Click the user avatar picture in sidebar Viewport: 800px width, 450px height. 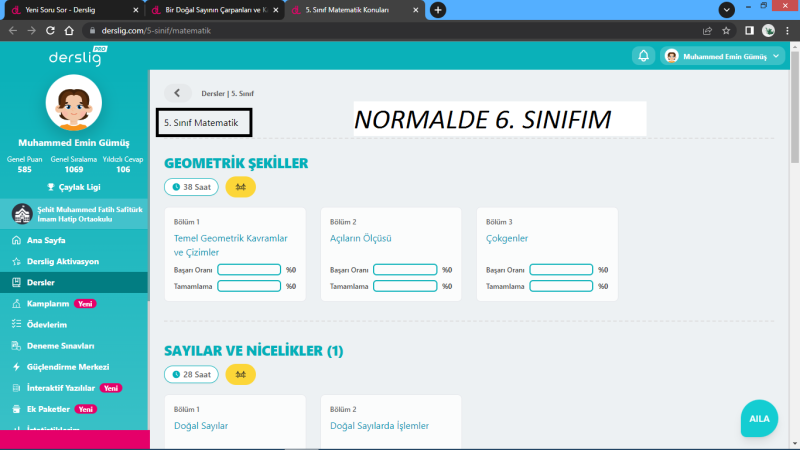click(x=74, y=103)
